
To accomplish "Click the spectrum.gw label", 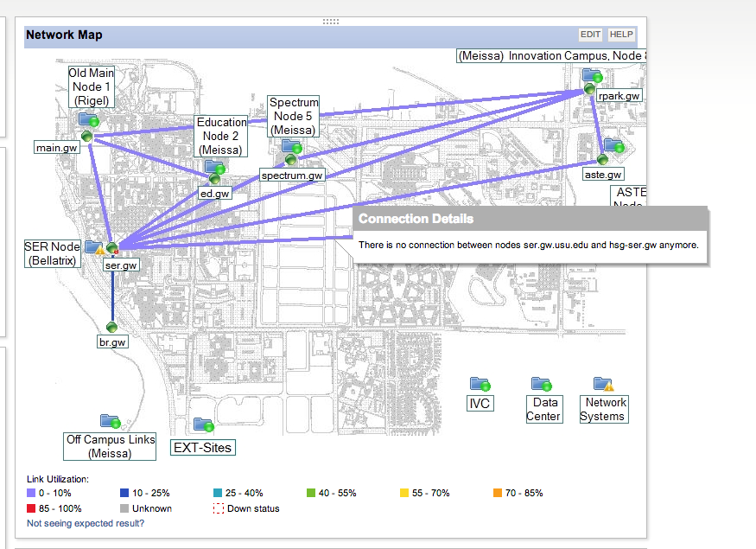I will pos(292,176).
